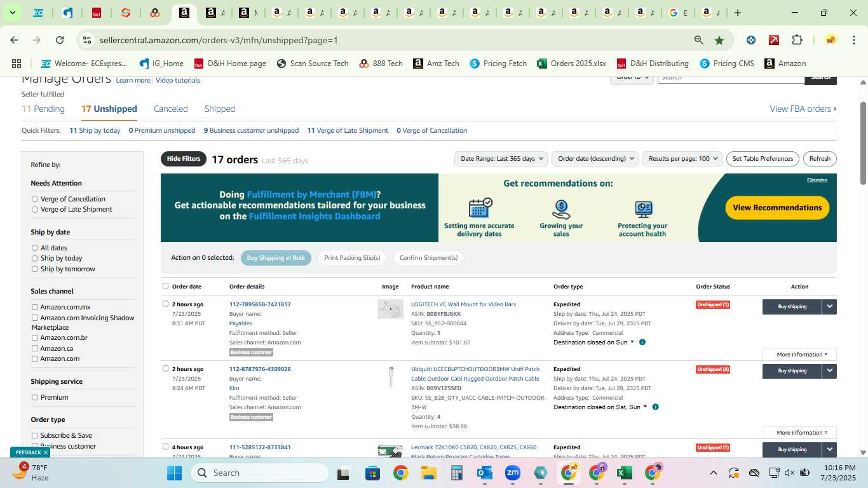Switch to the Canceled orders tab

[x=171, y=109]
